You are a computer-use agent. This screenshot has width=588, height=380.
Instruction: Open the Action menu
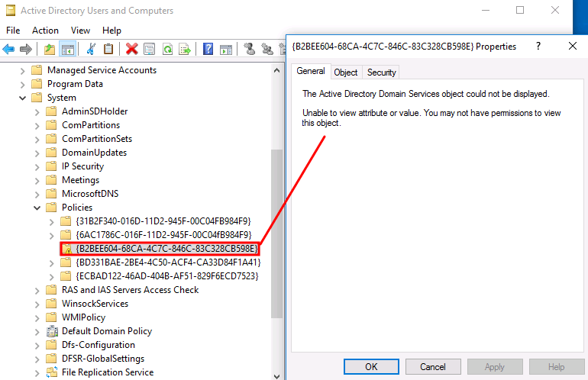[x=45, y=31]
